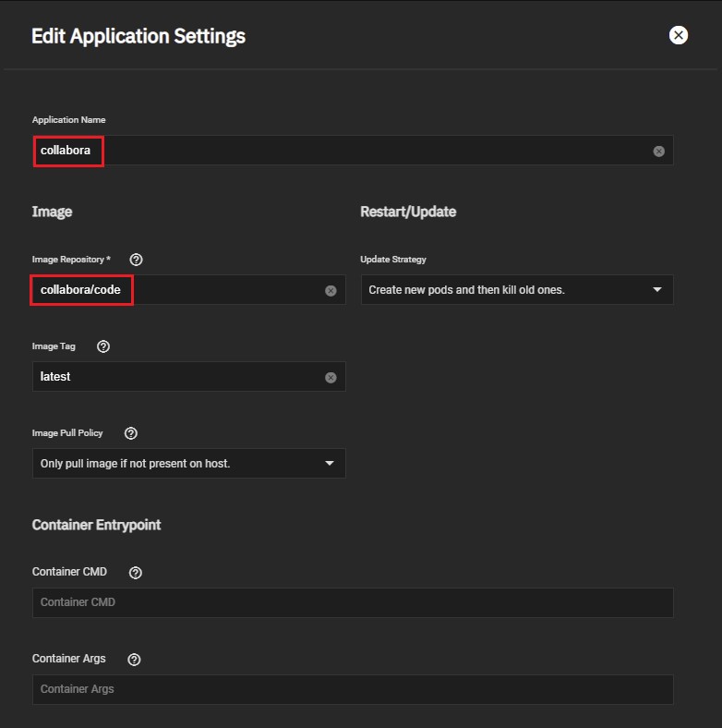Close the Edit Application Settings dialog
This screenshot has height=728, width=722.
point(679,35)
